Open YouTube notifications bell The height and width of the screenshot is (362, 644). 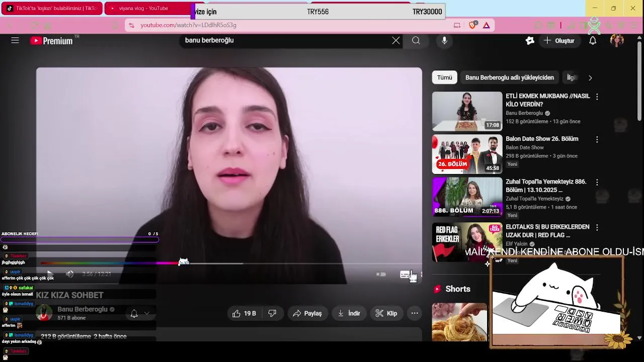click(593, 40)
